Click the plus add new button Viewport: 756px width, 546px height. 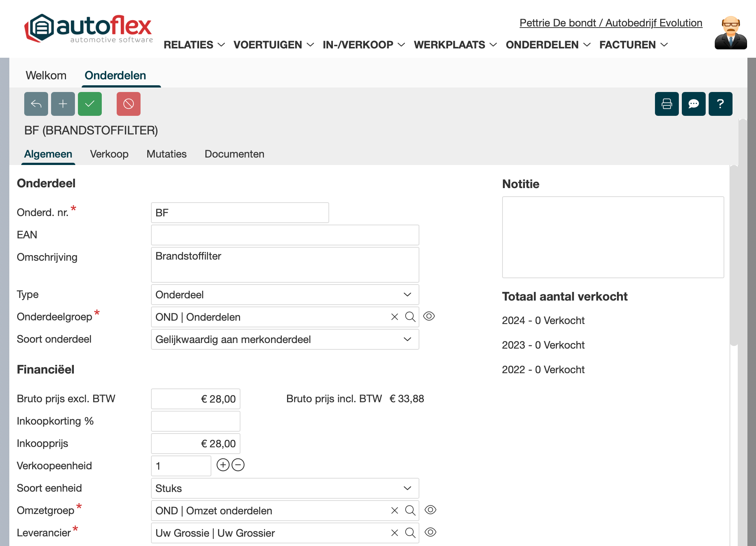tap(63, 104)
